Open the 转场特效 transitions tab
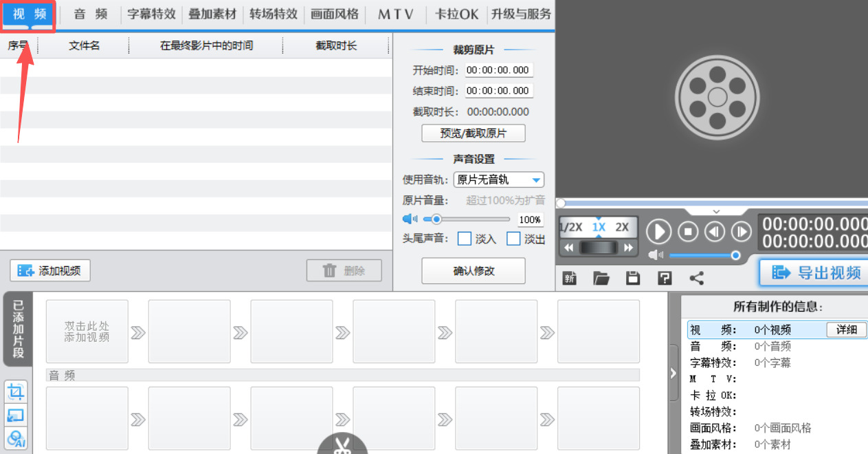The image size is (868, 454). point(273,12)
